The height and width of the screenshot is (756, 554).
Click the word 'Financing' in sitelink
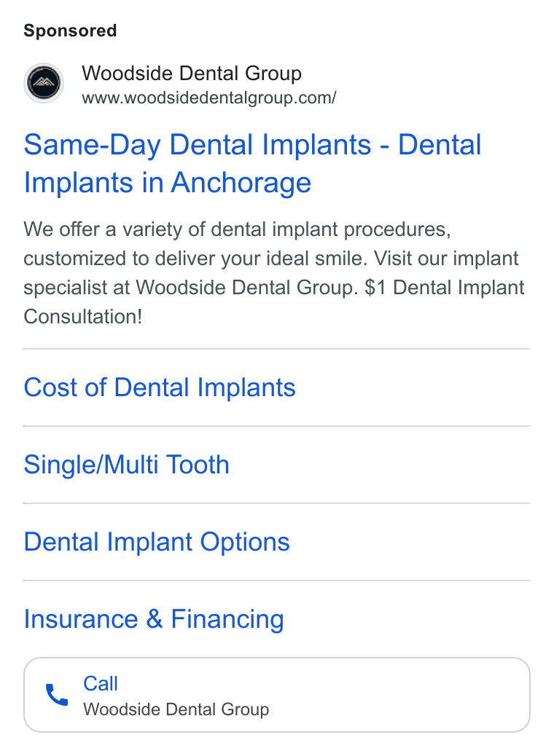pyautogui.click(x=227, y=619)
